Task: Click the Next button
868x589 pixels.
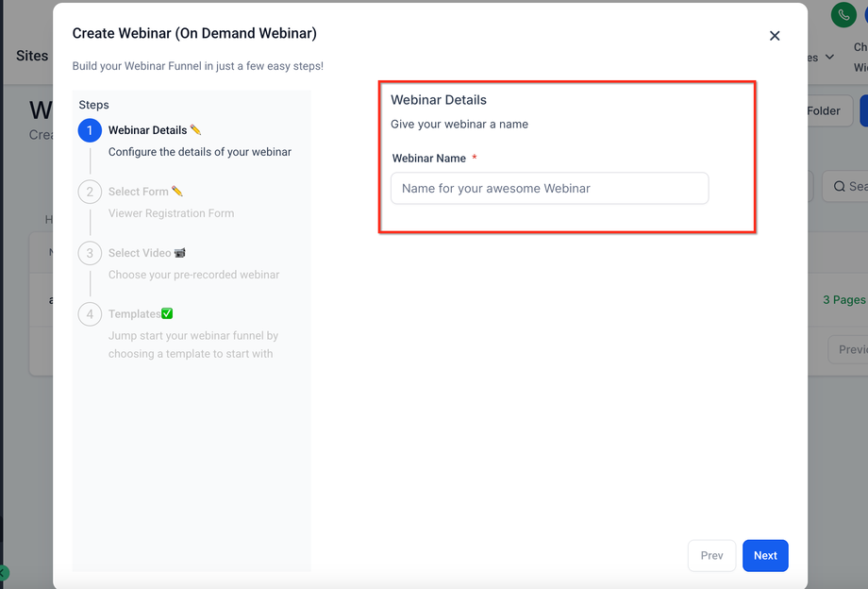Action: [765, 555]
